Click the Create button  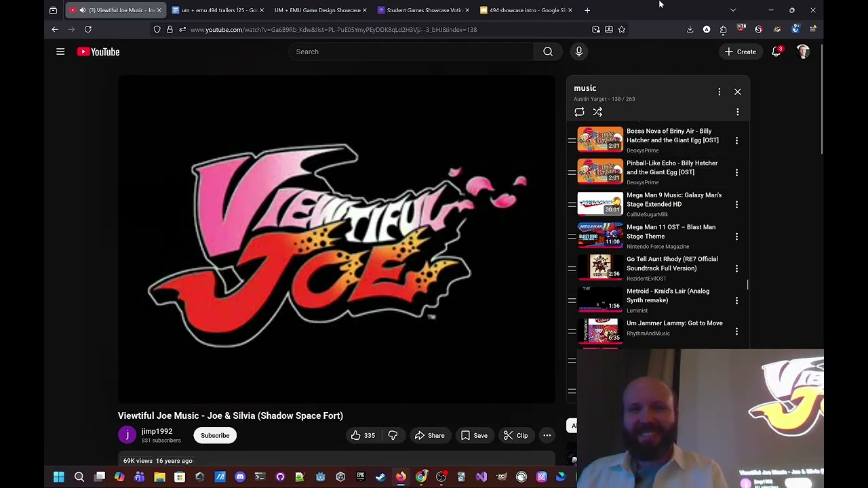coord(741,52)
